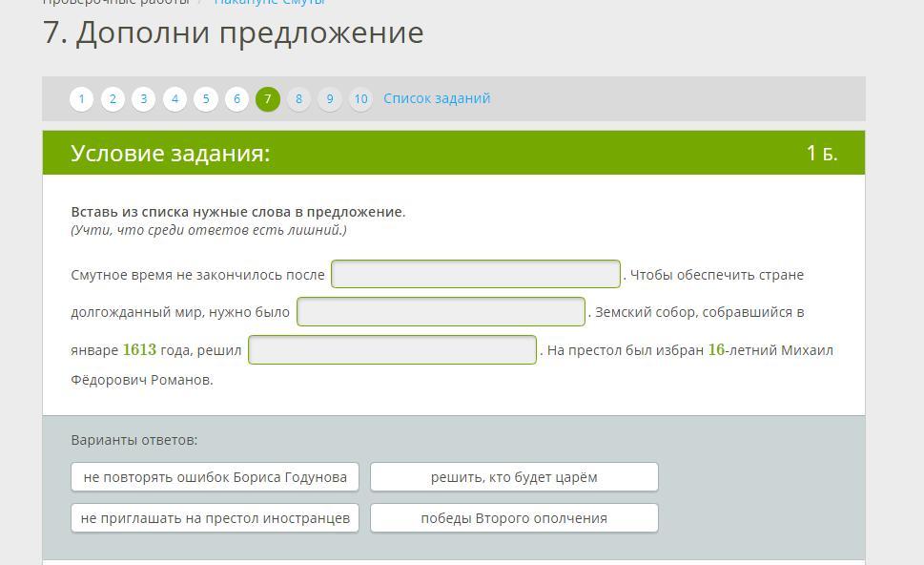The image size is (924, 565).
Task: Select answer 'не повторять ошибок Бориса Годунова'
Action: pyautogui.click(x=216, y=477)
